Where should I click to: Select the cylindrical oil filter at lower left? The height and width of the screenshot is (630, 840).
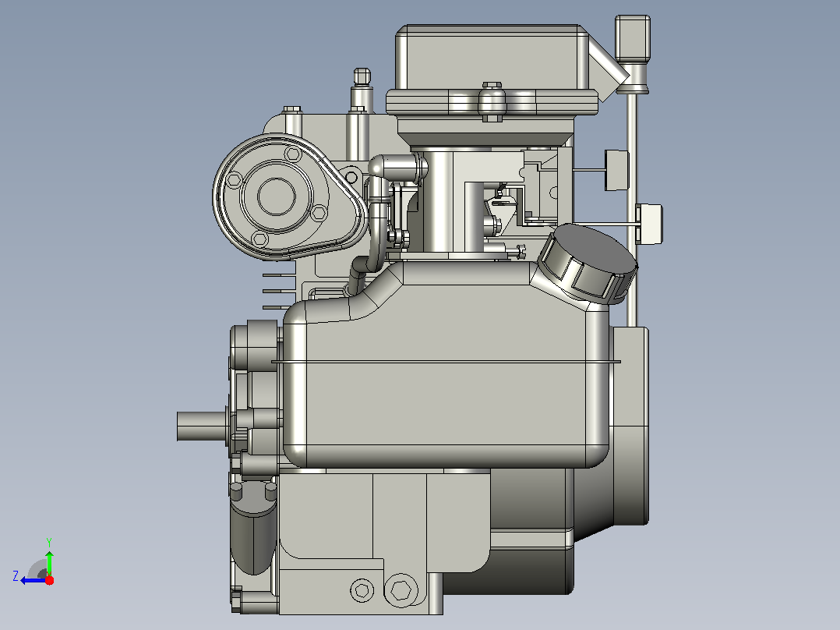tap(253, 528)
